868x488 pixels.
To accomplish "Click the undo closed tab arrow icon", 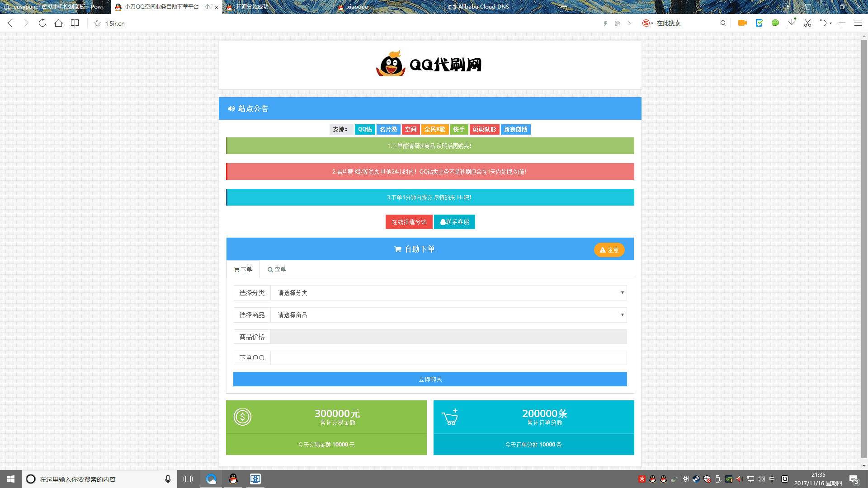I will click(x=823, y=23).
